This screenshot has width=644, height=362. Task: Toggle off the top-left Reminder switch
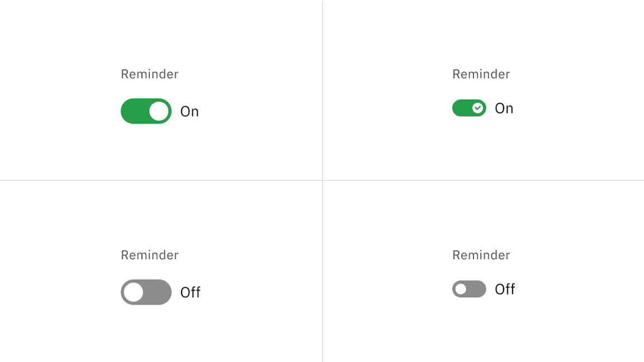coord(146,111)
